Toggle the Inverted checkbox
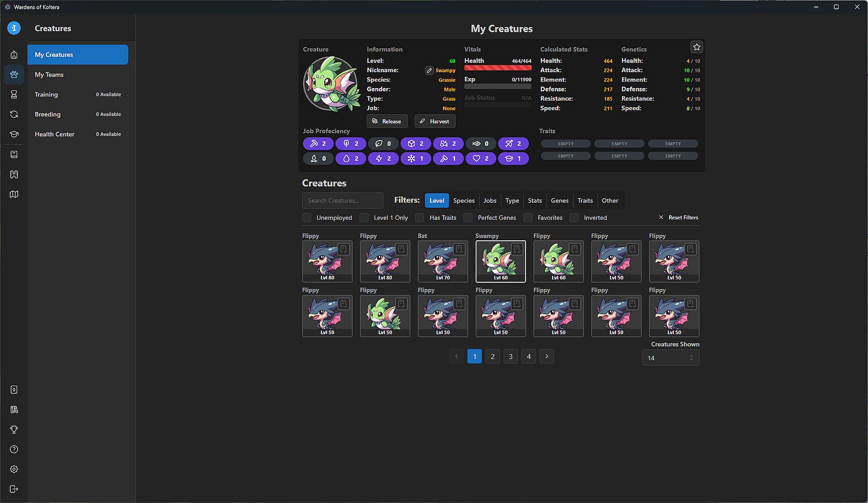This screenshot has height=503, width=868. pyautogui.click(x=574, y=218)
